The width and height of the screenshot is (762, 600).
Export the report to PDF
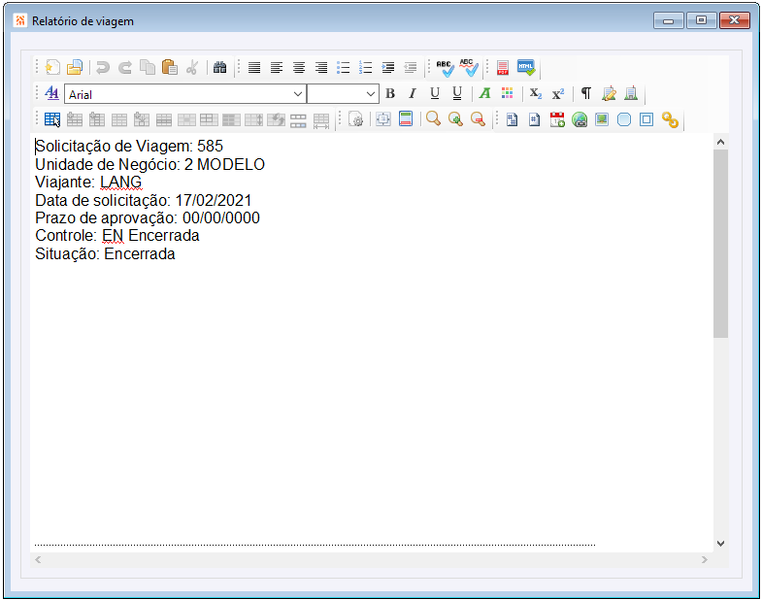point(503,67)
